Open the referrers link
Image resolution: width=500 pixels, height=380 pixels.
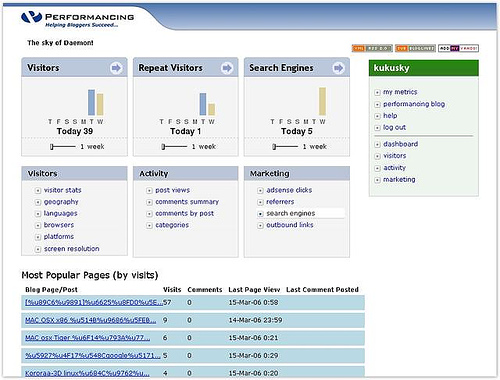(280, 202)
